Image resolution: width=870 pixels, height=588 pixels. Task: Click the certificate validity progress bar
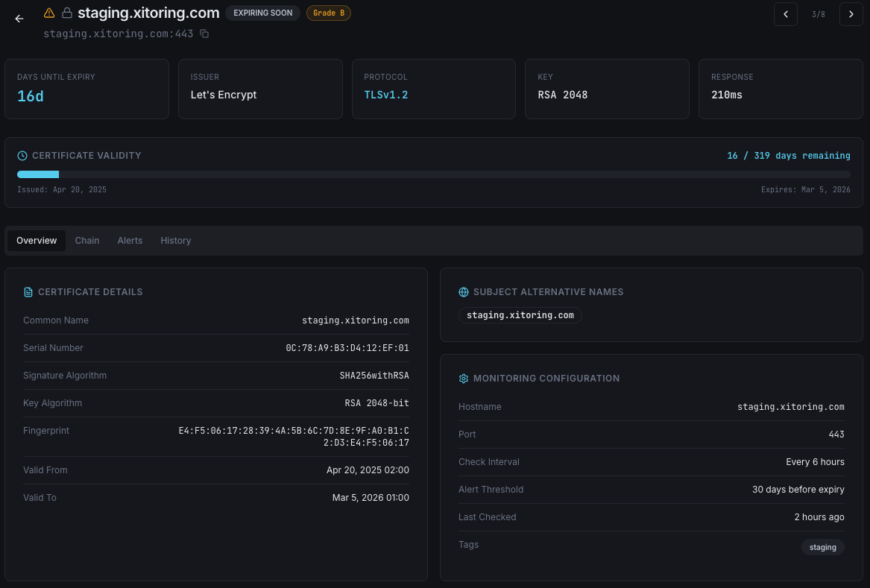tap(435, 174)
